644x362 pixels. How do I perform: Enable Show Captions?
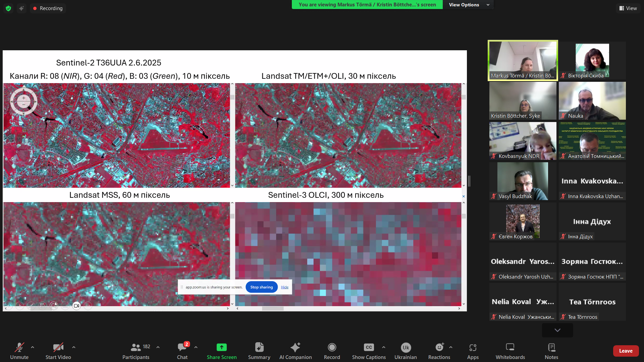(x=369, y=351)
